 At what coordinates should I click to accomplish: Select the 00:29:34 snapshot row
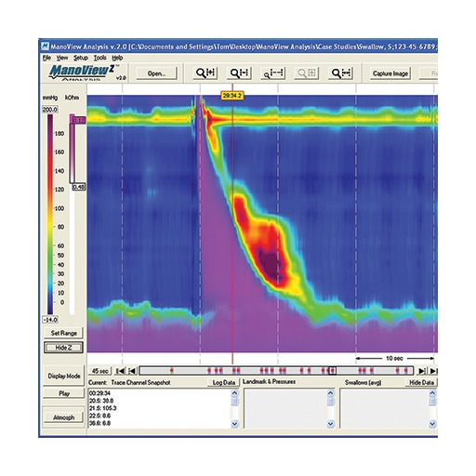pyautogui.click(x=99, y=393)
